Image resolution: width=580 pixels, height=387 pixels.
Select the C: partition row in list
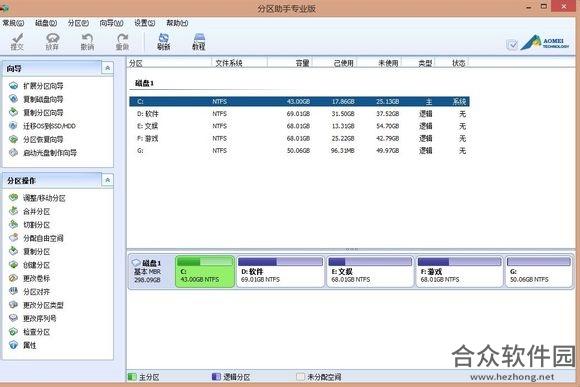[299, 101]
